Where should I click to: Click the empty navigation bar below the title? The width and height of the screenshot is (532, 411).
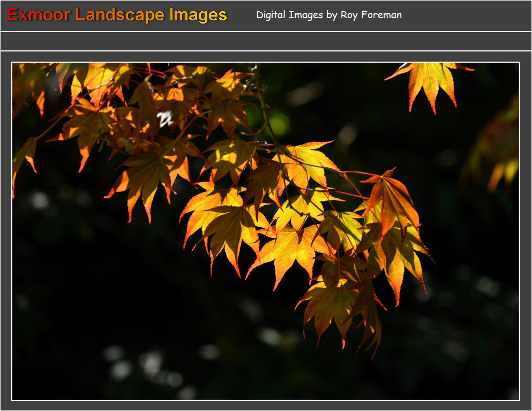pos(266,41)
